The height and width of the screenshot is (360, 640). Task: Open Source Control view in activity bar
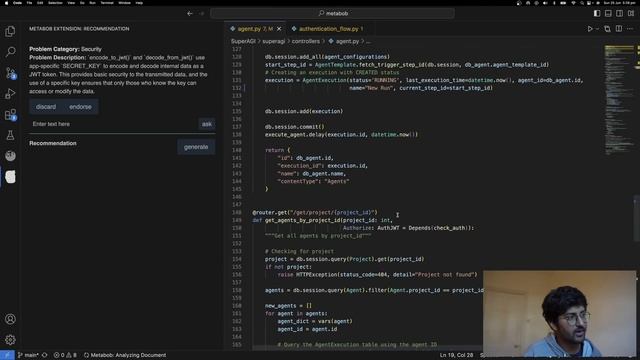coord(10,73)
